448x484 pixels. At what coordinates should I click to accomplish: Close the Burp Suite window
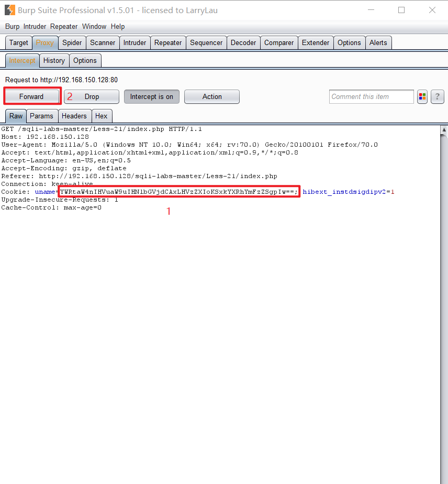click(432, 10)
